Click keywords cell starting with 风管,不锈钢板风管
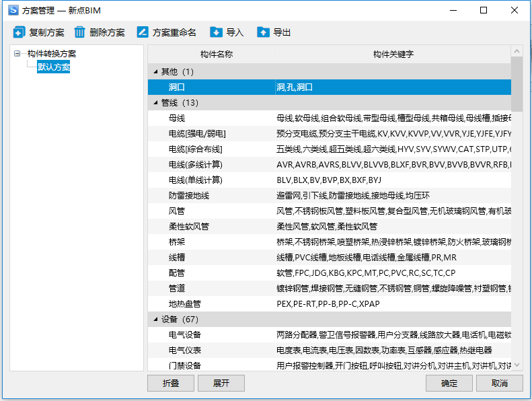The height and width of the screenshot is (401, 532). point(393,211)
